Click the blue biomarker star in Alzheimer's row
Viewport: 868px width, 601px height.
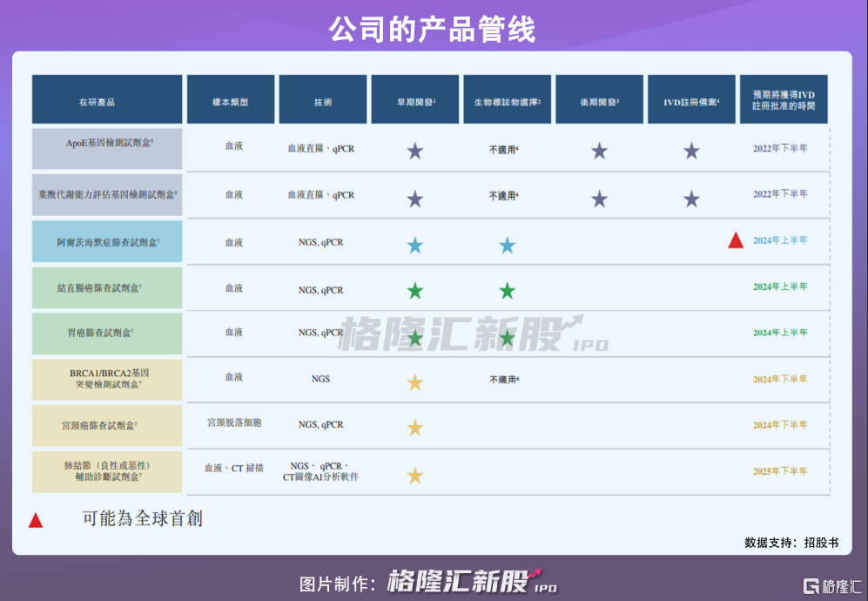pyautogui.click(x=507, y=246)
